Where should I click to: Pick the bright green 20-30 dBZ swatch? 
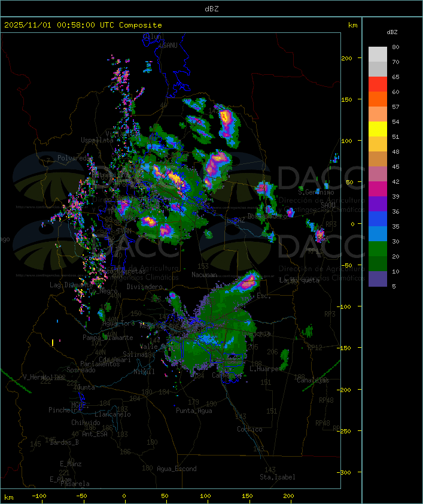pos(378,249)
